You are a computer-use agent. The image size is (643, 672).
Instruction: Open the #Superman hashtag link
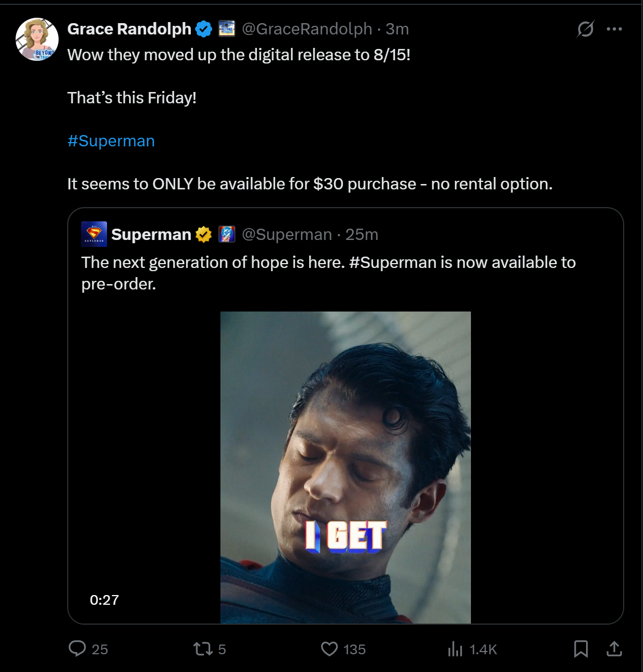111,141
